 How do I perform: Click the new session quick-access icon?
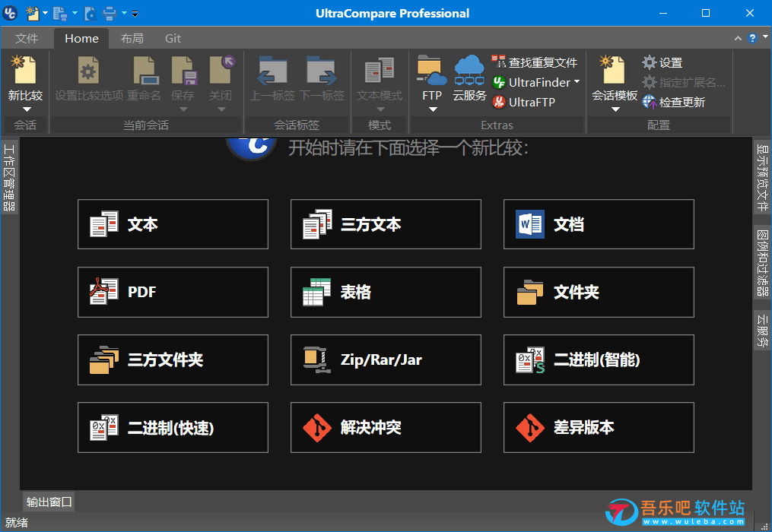[x=33, y=13]
